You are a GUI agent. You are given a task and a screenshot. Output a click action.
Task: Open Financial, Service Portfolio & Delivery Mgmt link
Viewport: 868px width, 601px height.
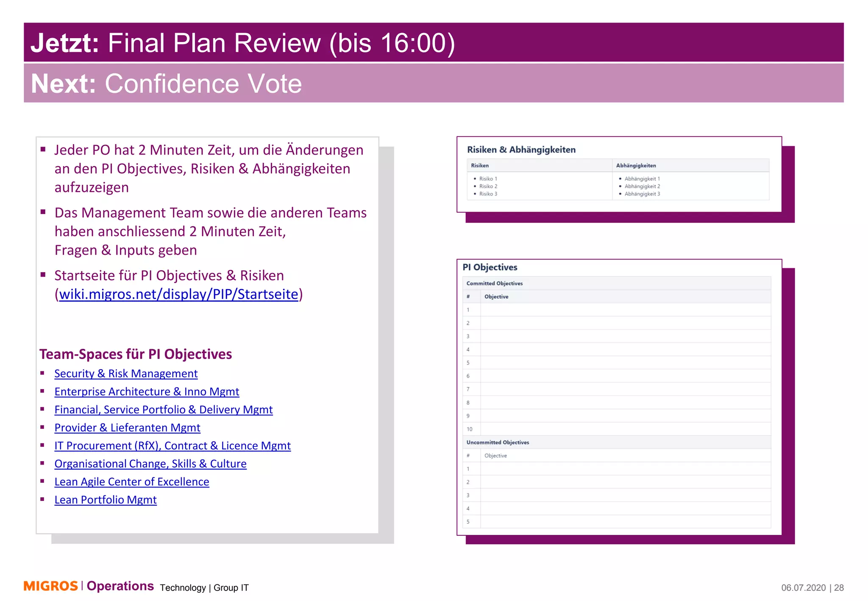point(164,410)
